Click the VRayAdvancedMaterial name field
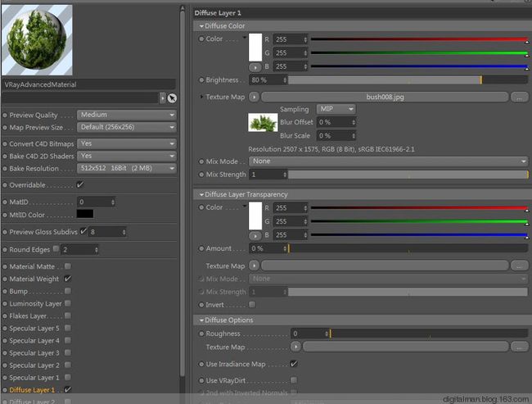 (89, 84)
